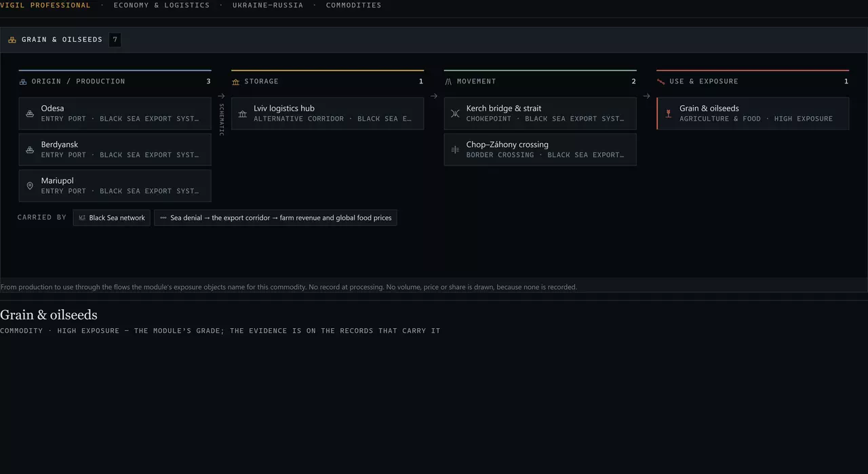Image resolution: width=868 pixels, height=474 pixels.
Task: Click the Commodity · High Exposure subtitle line
Action: click(x=220, y=331)
